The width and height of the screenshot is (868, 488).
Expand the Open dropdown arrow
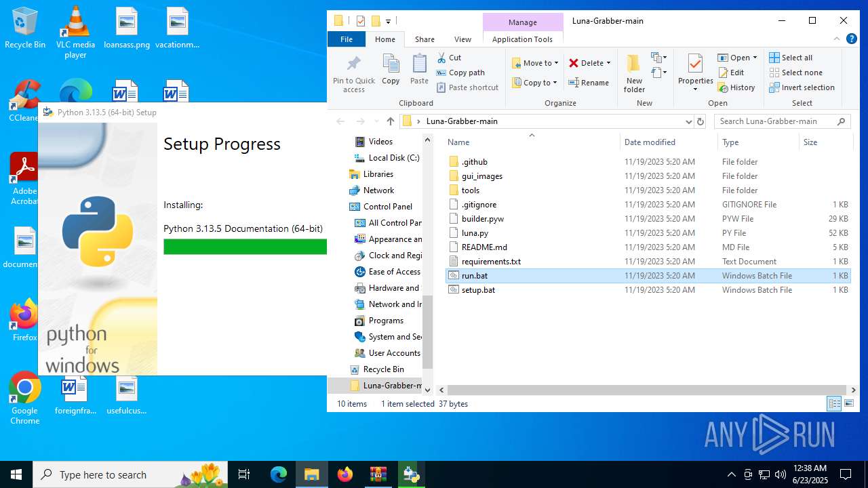755,58
